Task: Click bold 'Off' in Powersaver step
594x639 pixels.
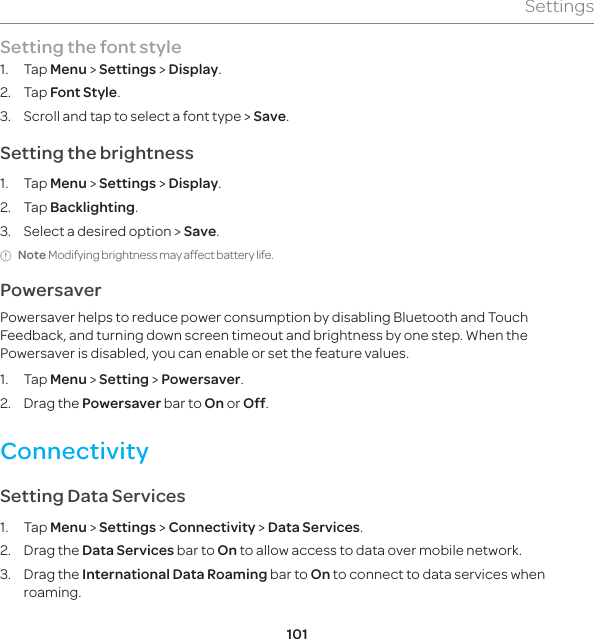Action: point(254,403)
